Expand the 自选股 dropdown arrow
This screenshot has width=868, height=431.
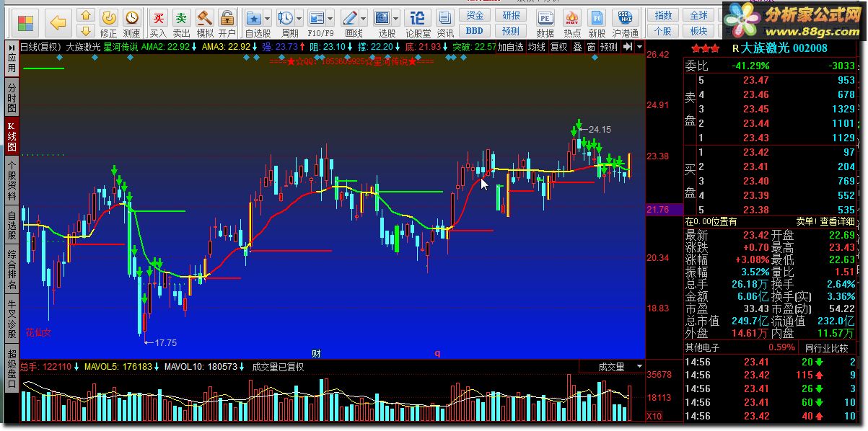tap(268, 18)
